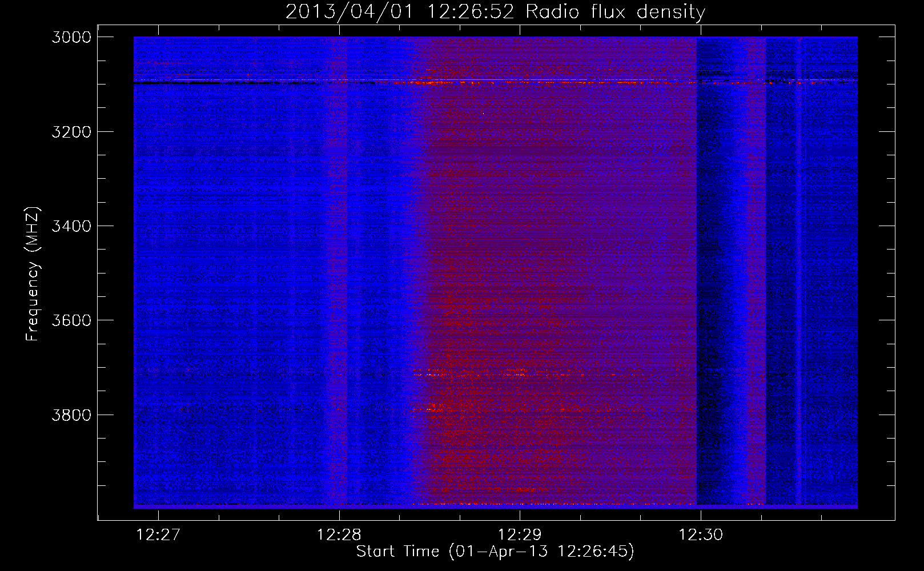Click the 'Start Time (01-Apr-13 12:26:45)' axis label

495,552
